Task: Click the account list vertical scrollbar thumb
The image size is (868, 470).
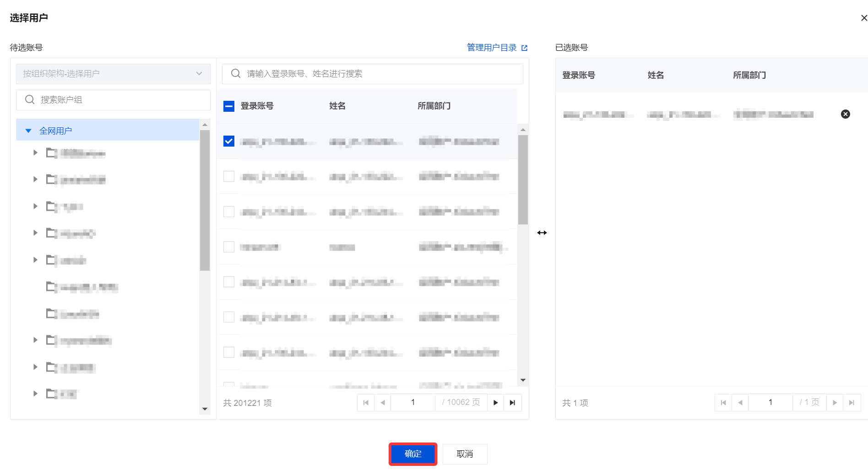Action: point(523,180)
